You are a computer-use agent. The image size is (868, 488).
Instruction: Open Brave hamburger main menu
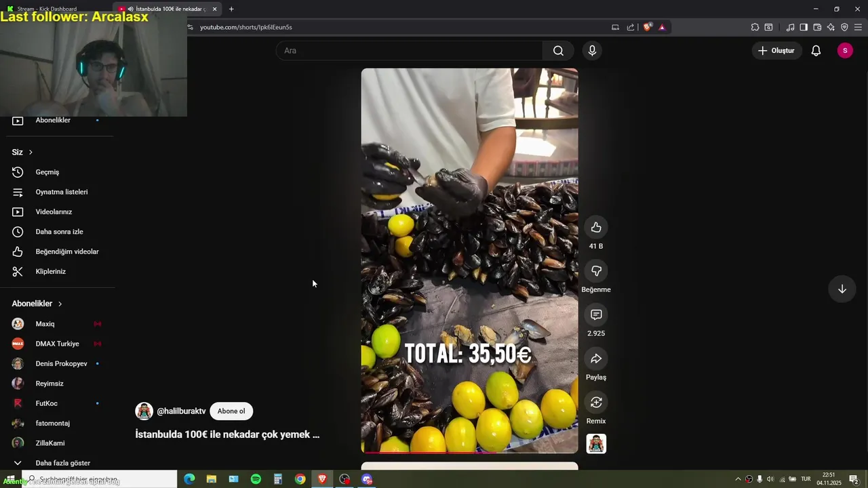[x=858, y=27]
